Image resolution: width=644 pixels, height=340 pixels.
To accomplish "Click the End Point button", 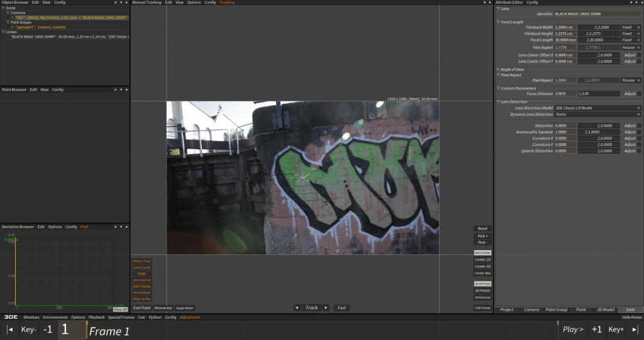I will tap(142, 307).
